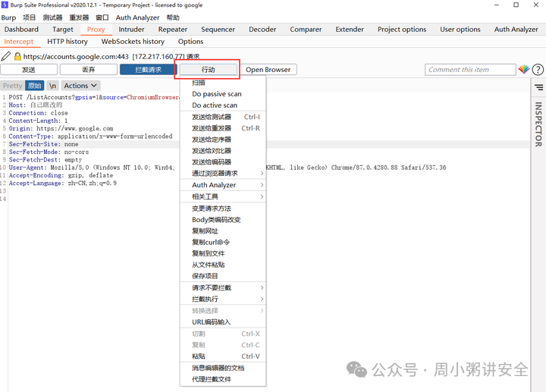
Task: Open 代理拦截文件 menu entry
Action: click(223, 379)
